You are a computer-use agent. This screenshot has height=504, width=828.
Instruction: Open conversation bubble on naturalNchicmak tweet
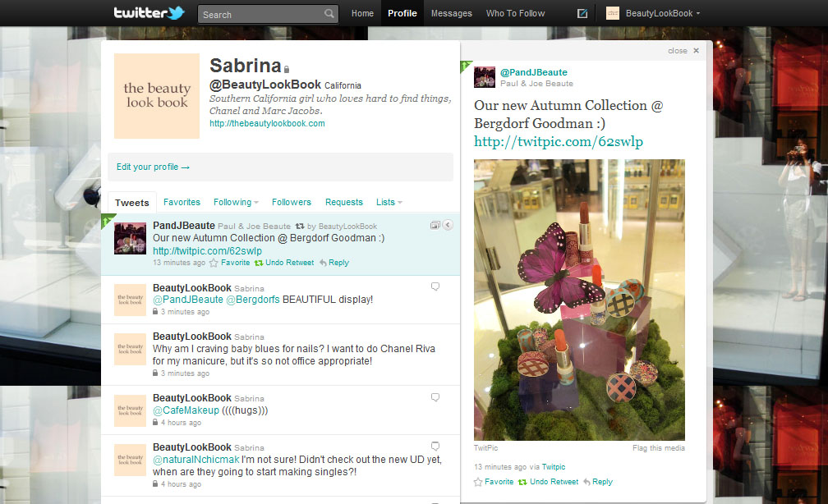coord(435,446)
